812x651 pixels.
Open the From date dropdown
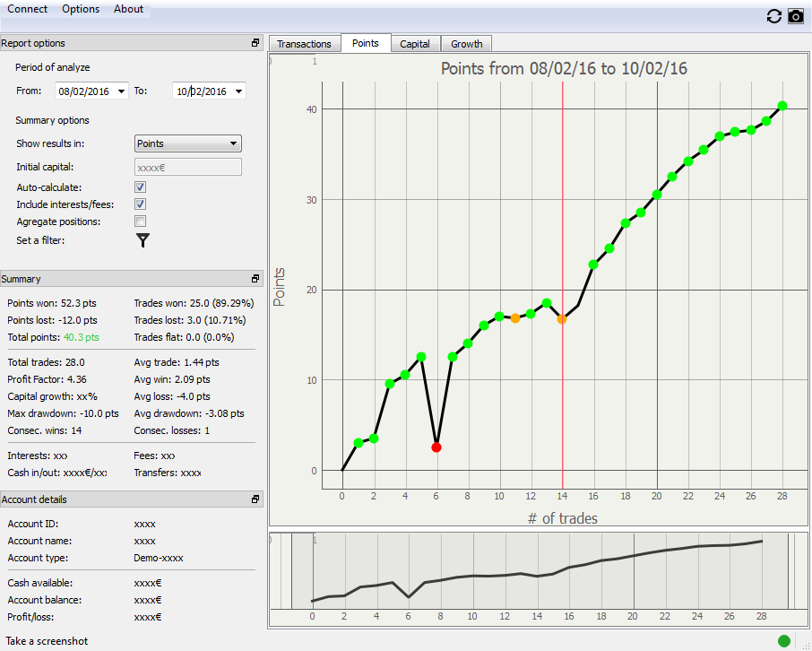tap(122, 91)
